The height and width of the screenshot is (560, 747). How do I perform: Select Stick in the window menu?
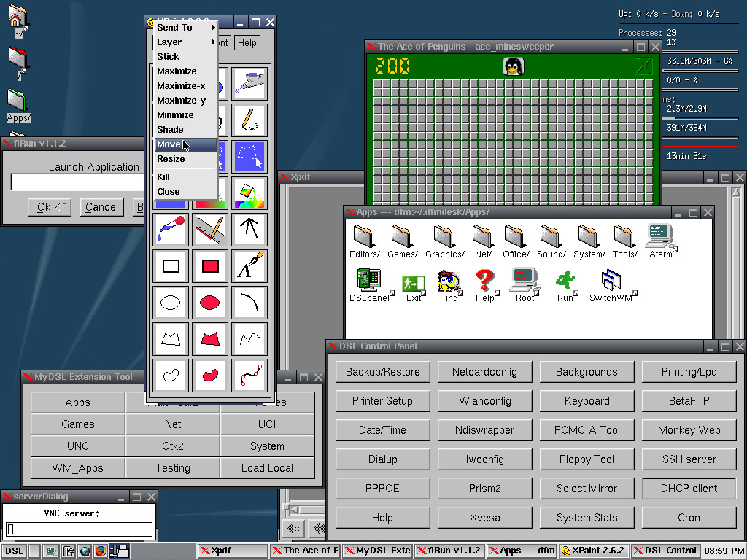click(186, 57)
